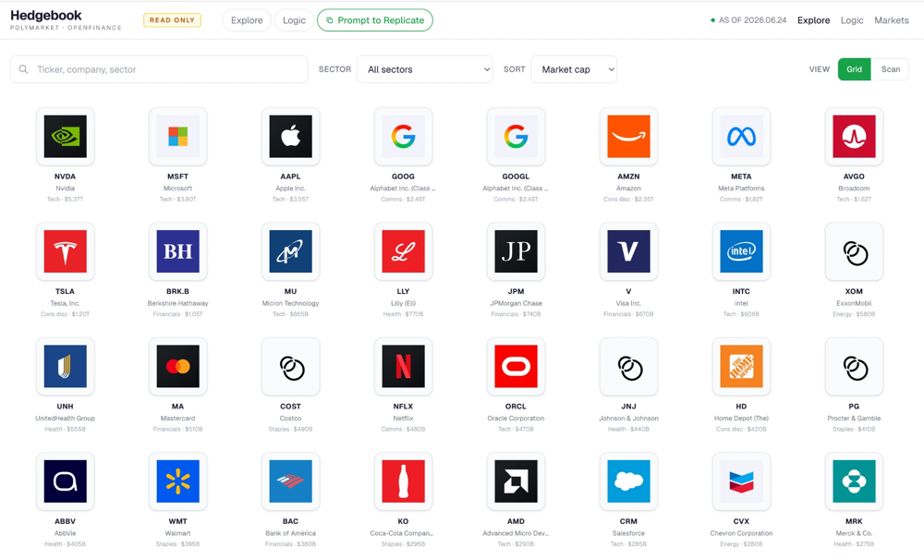The width and height of the screenshot is (924, 560).
Task: Click the "Home Depot (The)" company name
Action: (x=741, y=418)
